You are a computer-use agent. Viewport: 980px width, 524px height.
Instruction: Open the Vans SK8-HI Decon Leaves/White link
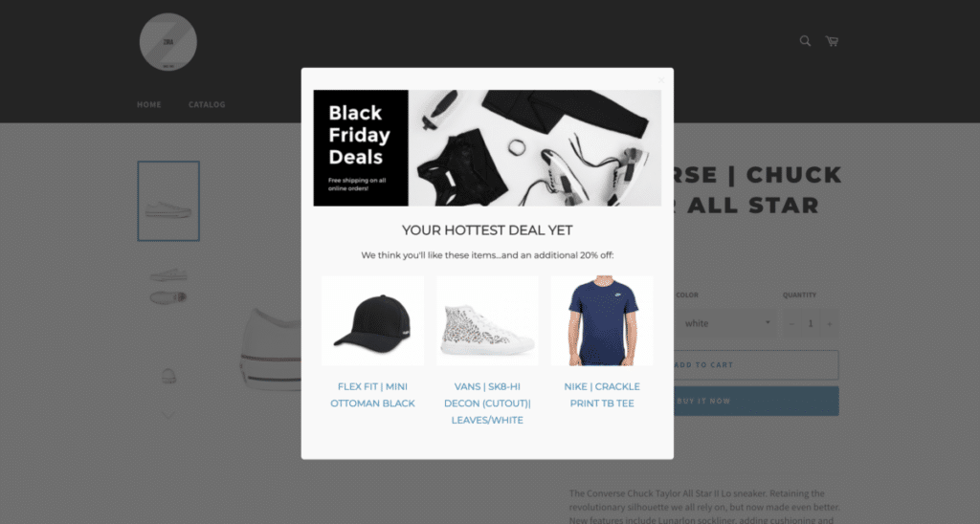tap(487, 404)
